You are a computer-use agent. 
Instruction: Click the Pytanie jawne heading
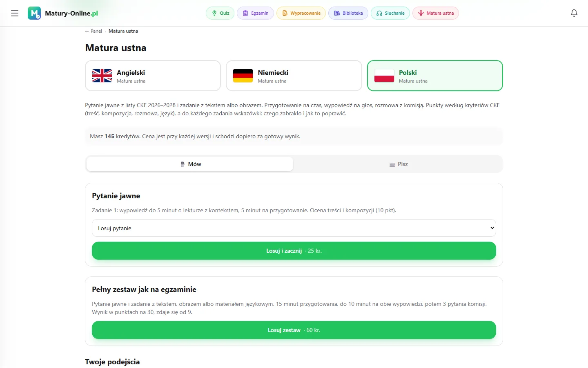pos(116,196)
